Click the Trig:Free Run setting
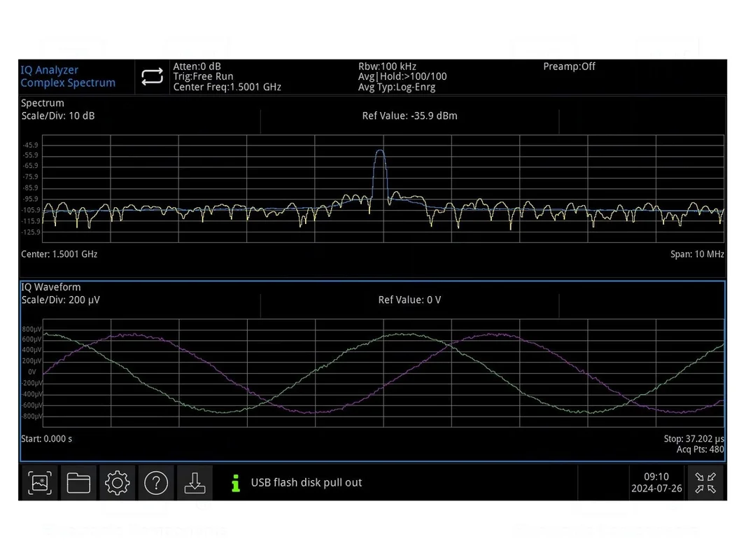Viewport: 746px width, 560px height. (x=203, y=76)
